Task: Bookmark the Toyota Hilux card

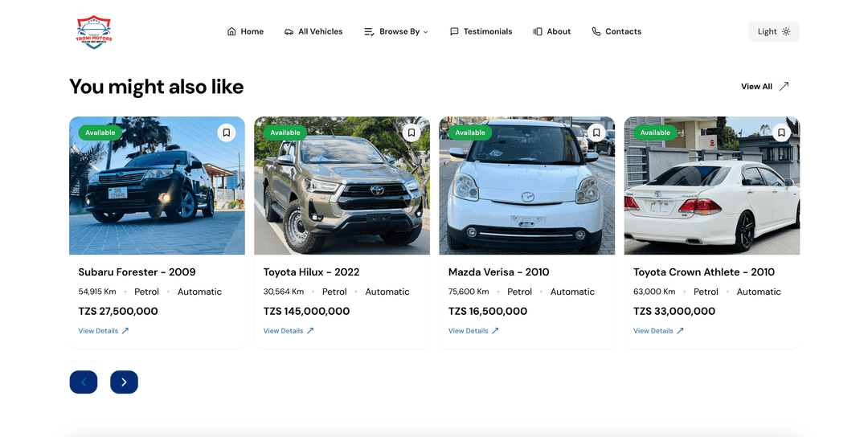Action: pyautogui.click(x=411, y=133)
